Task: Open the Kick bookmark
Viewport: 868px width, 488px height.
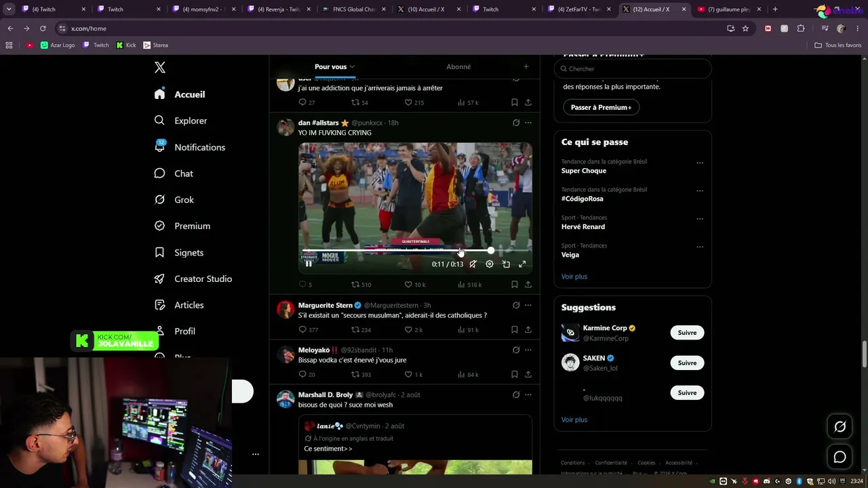Action: [126, 45]
